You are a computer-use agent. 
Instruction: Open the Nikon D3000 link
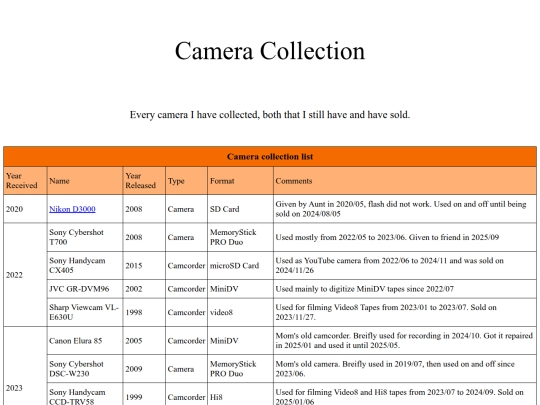72,209
